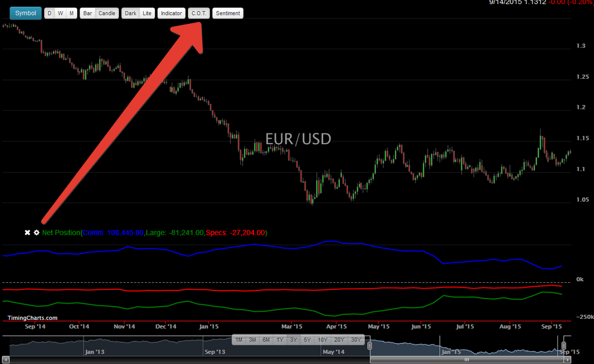Switch to Weekly timeframe (W)
Screen dimensions: 594x364
(60, 13)
